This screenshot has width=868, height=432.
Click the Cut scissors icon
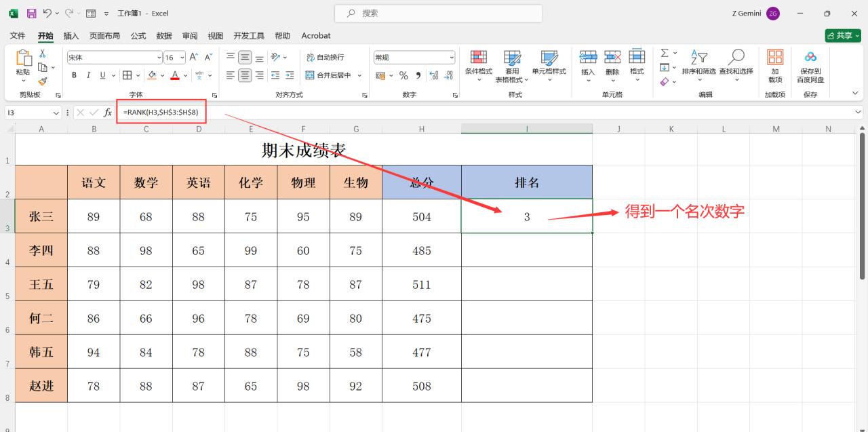click(x=43, y=54)
